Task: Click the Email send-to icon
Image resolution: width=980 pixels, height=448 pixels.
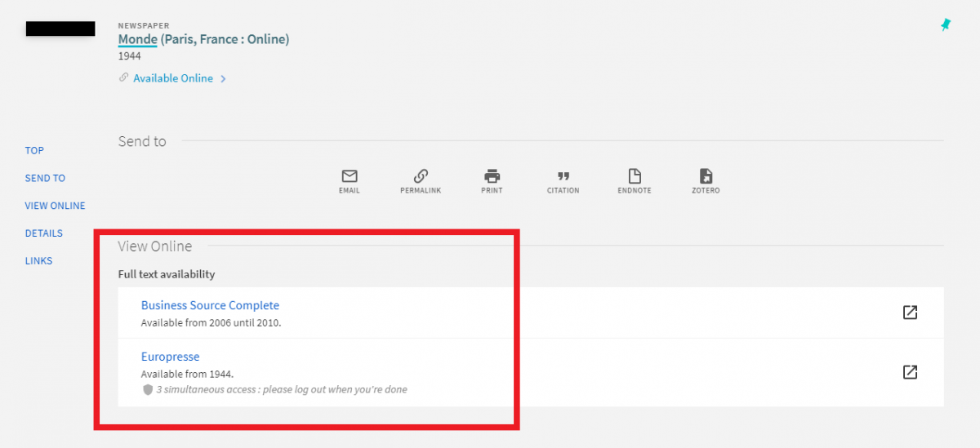Action: click(350, 176)
